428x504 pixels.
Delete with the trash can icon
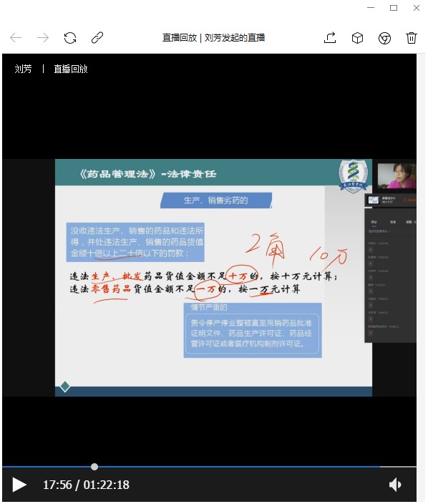point(412,38)
